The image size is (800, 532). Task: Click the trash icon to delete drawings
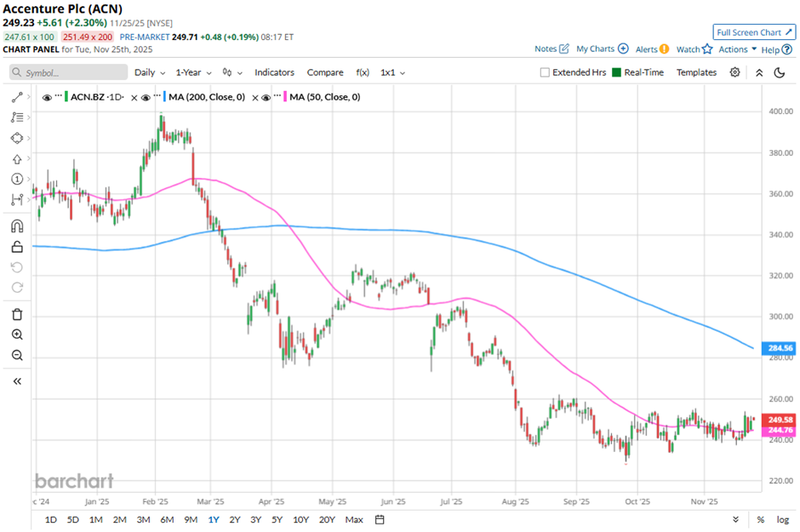tap(16, 315)
